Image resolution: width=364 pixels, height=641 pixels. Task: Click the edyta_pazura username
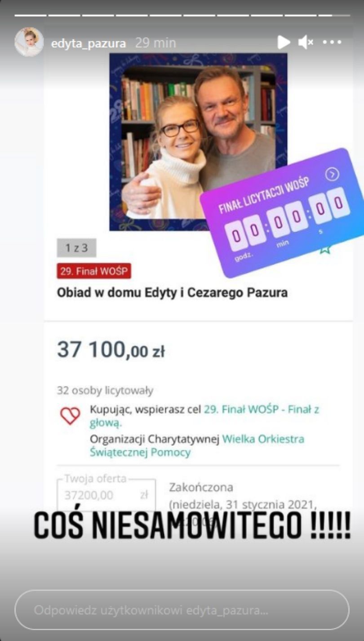pos(89,43)
